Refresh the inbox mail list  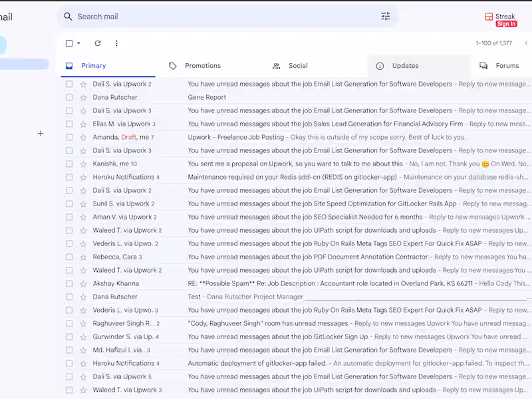[x=98, y=43]
